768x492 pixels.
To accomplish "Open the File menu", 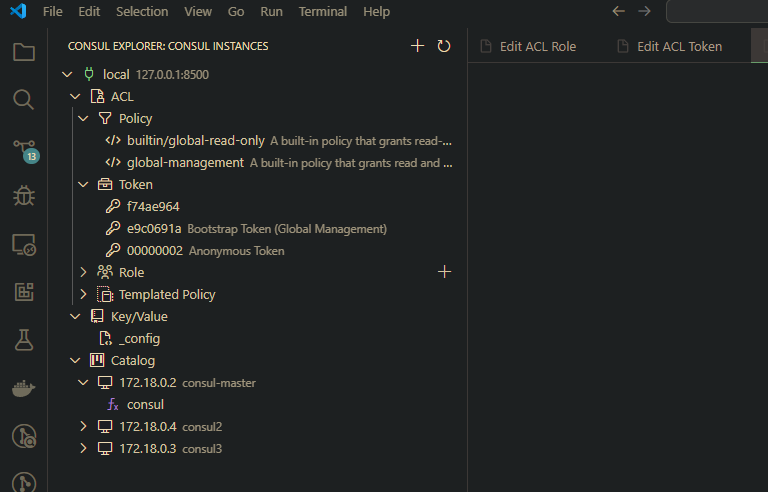I will pos(52,11).
